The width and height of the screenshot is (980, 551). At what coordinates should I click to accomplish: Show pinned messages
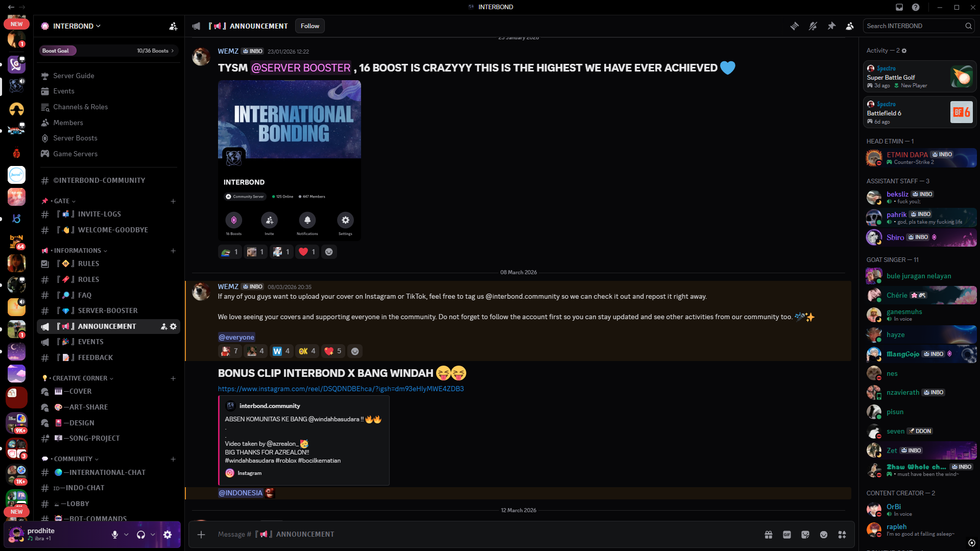coord(831,26)
